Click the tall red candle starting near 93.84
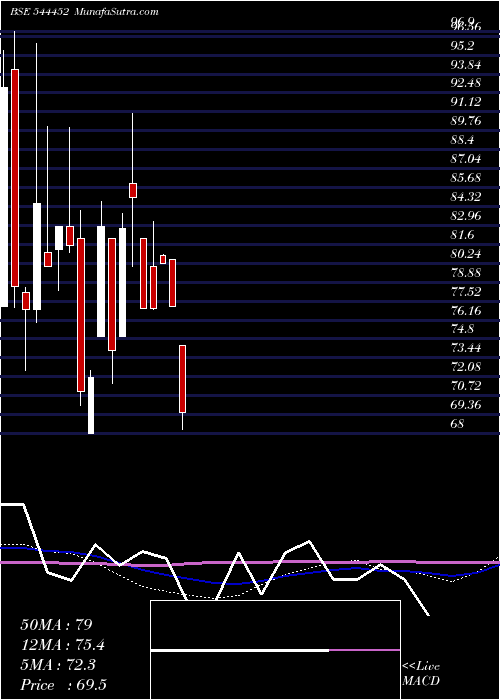The image size is (500, 700). [15, 178]
